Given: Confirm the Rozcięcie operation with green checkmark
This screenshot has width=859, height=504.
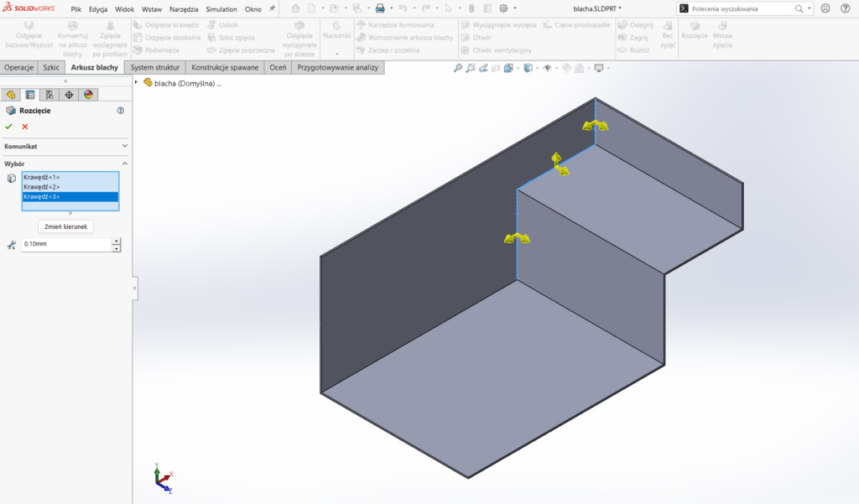Looking at the screenshot, I should [8, 127].
